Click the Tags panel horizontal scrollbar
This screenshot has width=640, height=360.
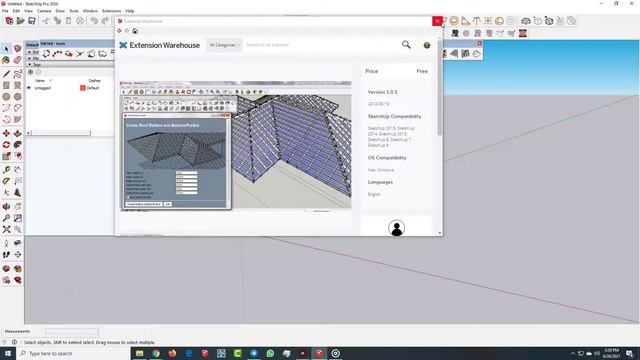[x=61, y=133]
